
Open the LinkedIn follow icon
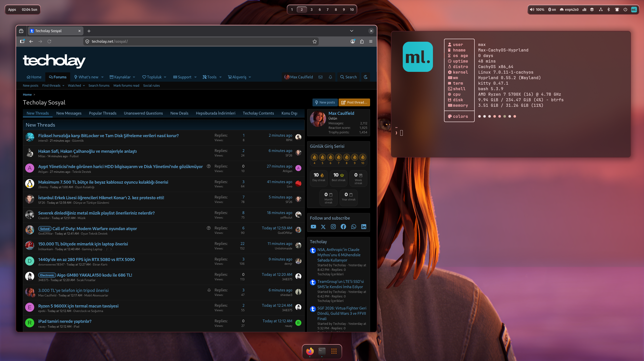(x=364, y=227)
